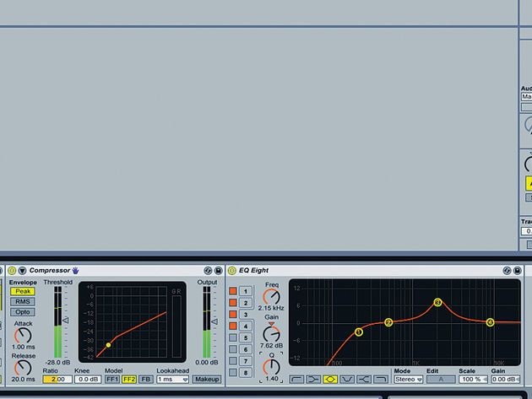The width and height of the screenshot is (532, 399).
Task: Select EQ band 2 selector tab
Action: coord(246,303)
